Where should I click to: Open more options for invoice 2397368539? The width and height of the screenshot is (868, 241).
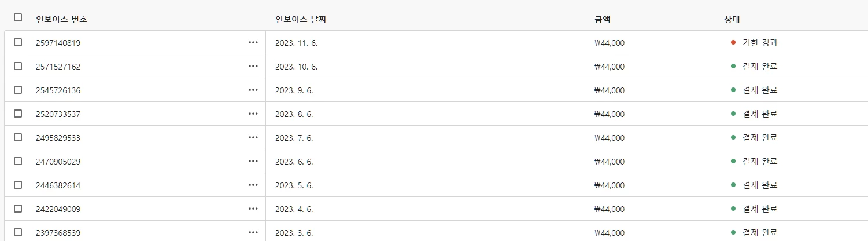(253, 232)
